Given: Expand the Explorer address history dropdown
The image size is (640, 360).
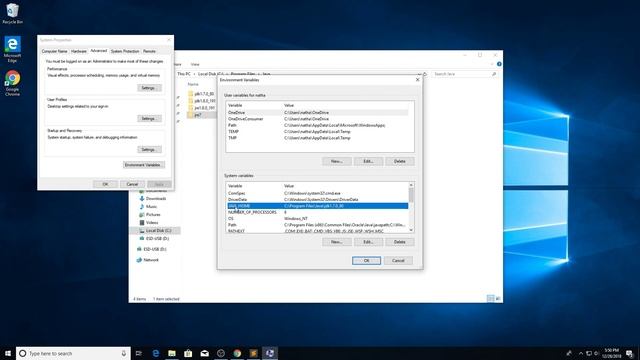Looking at the screenshot, I should [x=419, y=74].
